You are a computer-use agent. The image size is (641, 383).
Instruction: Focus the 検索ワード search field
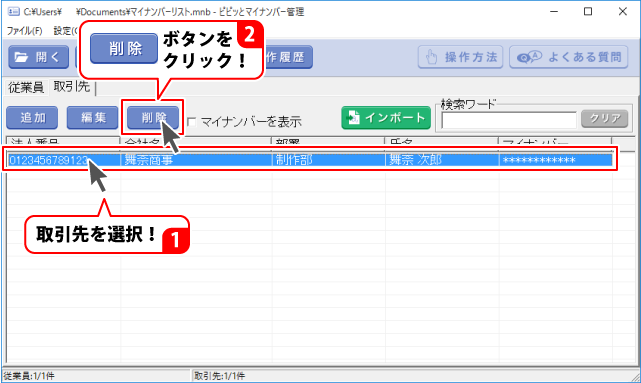pos(509,120)
